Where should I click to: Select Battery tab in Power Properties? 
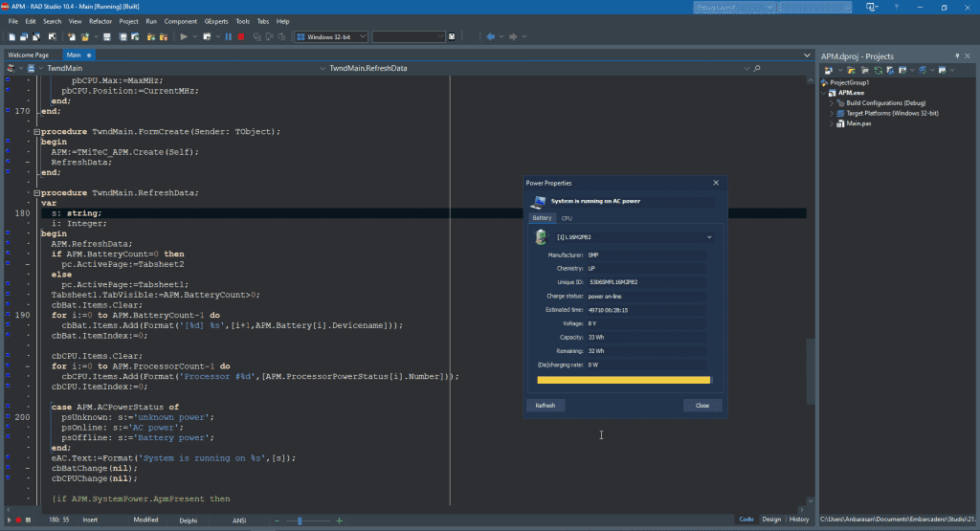542,218
